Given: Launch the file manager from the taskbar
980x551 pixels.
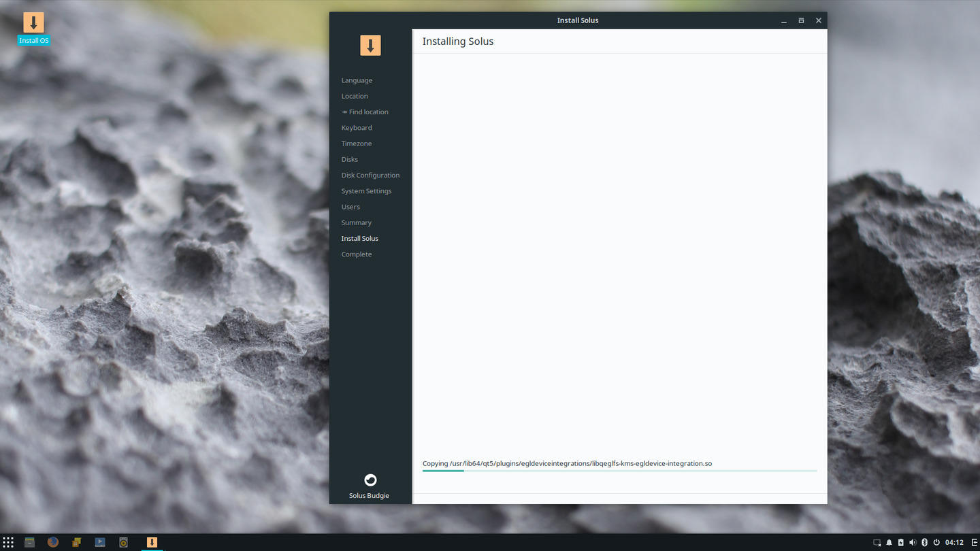Looking at the screenshot, I should [29, 542].
